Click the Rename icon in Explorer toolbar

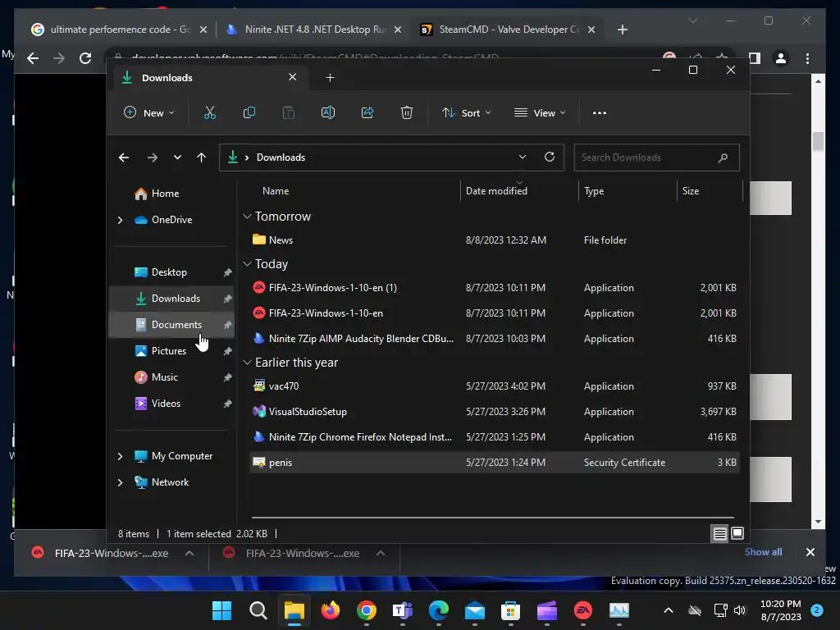[328, 112]
